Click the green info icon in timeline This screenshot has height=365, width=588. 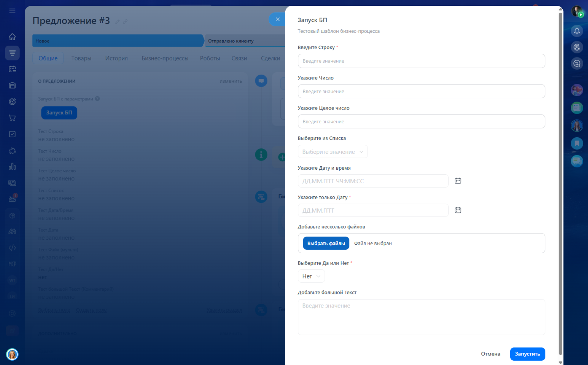pos(261,155)
